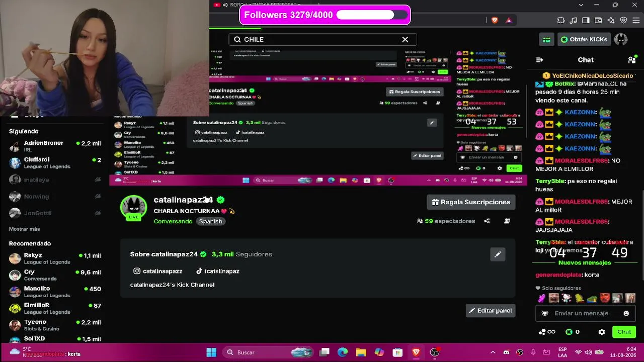Share the stream via share icon

point(487,221)
